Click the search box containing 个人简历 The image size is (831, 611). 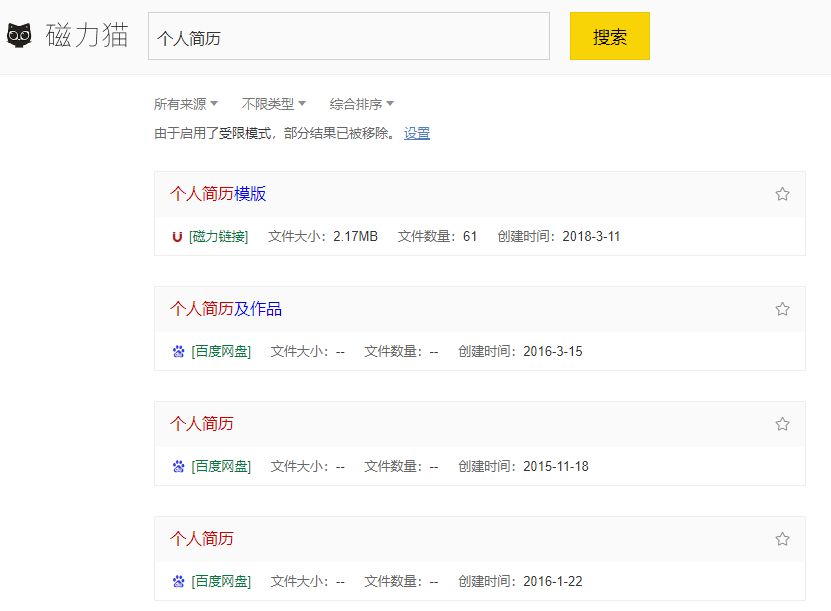point(348,37)
